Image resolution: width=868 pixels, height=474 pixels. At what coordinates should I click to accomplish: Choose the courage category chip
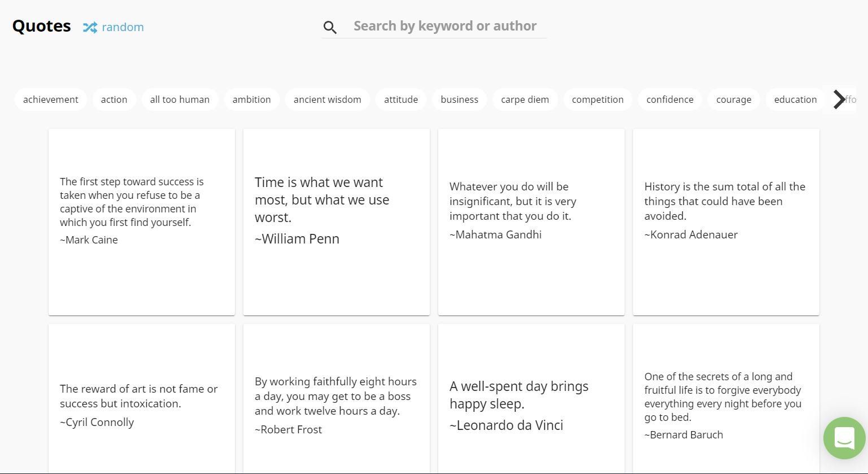[734, 99]
